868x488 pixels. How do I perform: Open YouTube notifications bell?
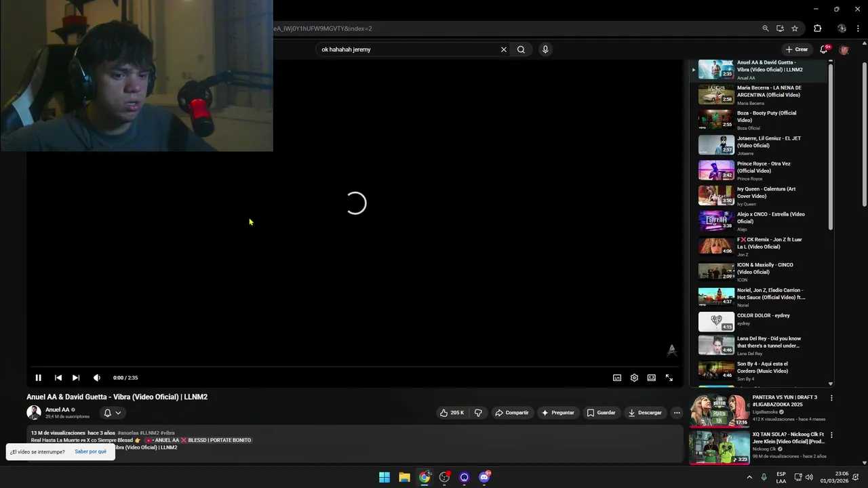click(824, 49)
